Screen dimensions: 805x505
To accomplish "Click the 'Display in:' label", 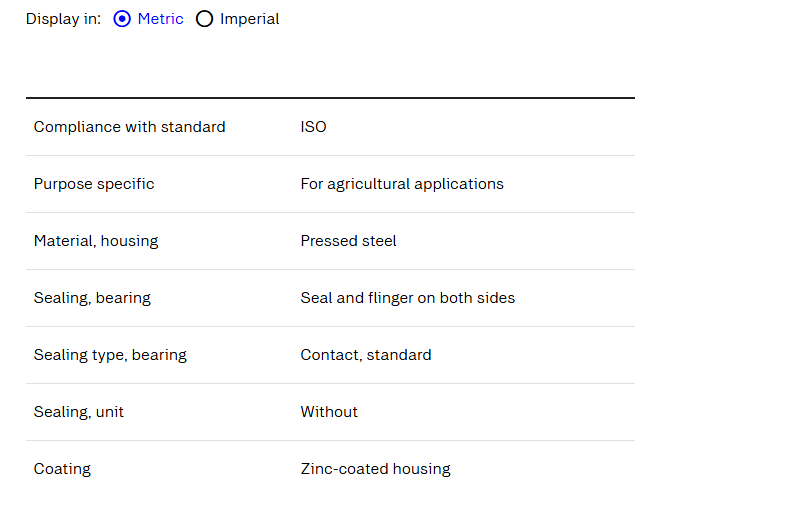I will point(63,19).
